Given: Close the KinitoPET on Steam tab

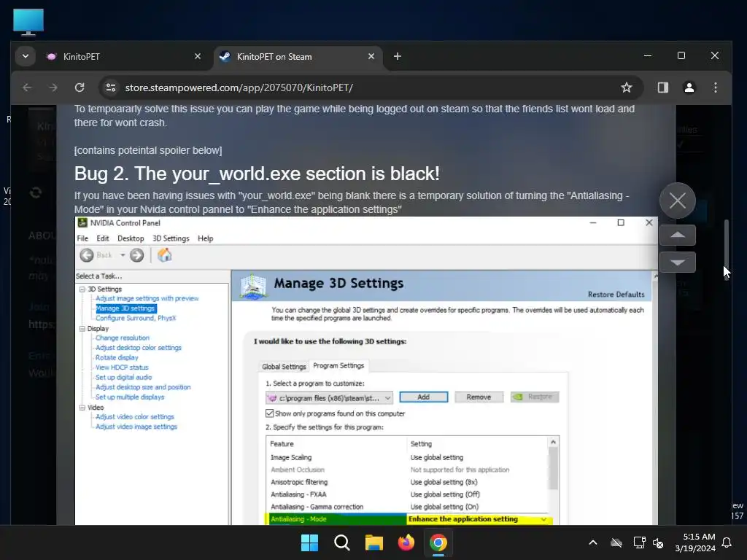Looking at the screenshot, I should pos(371,56).
